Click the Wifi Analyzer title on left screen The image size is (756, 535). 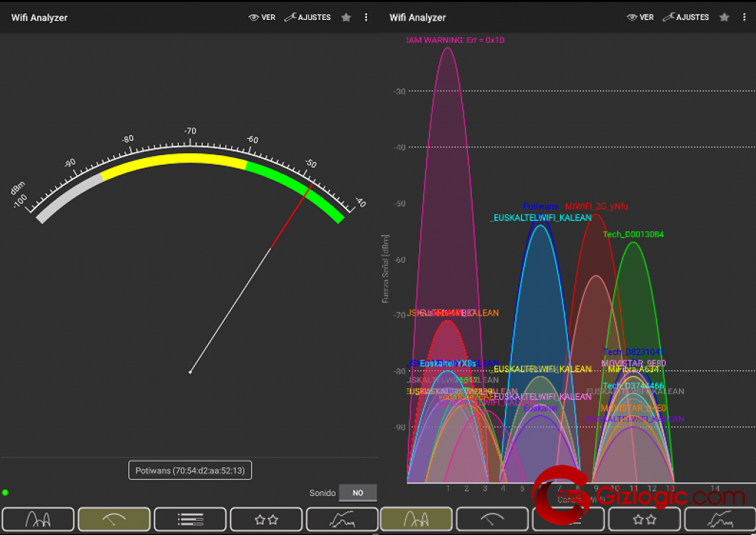tap(40, 18)
